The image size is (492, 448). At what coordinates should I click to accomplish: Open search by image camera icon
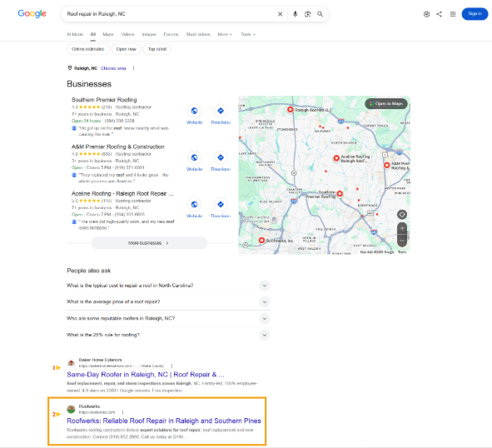coord(307,14)
